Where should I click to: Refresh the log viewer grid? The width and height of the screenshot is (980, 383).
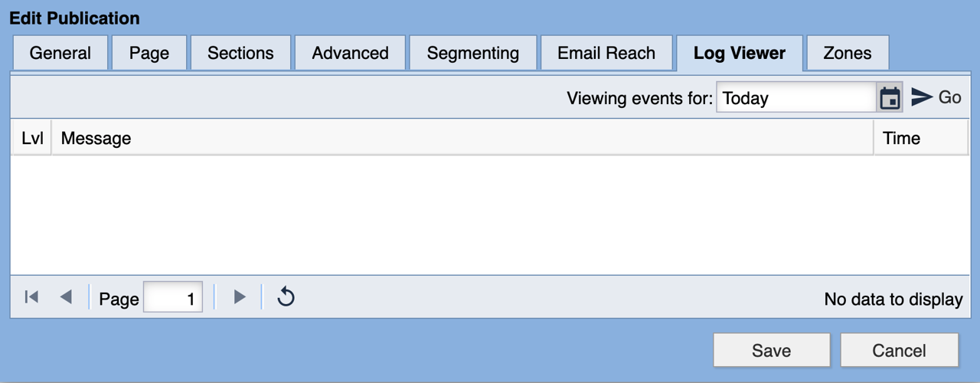pyautogui.click(x=286, y=297)
